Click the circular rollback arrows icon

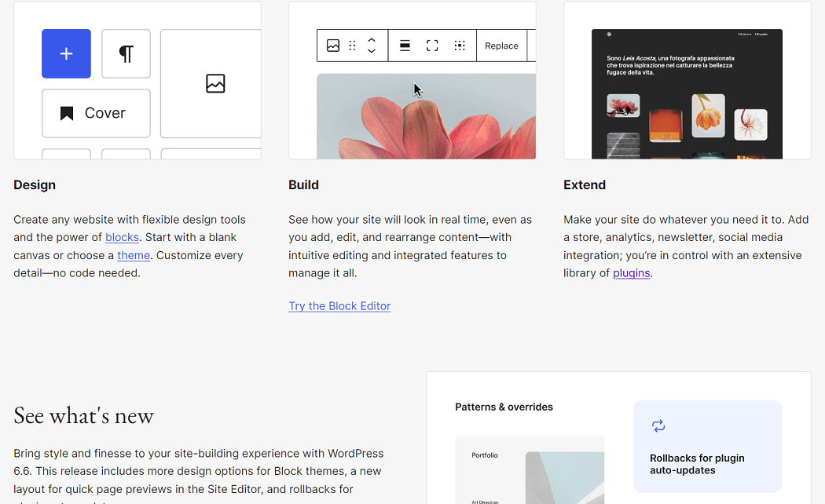click(658, 425)
